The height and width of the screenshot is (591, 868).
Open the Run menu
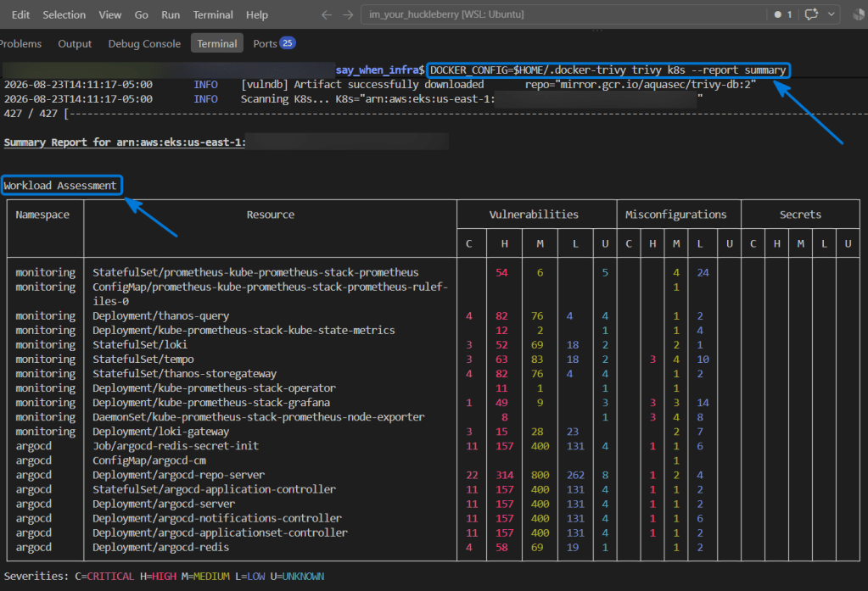171,15
